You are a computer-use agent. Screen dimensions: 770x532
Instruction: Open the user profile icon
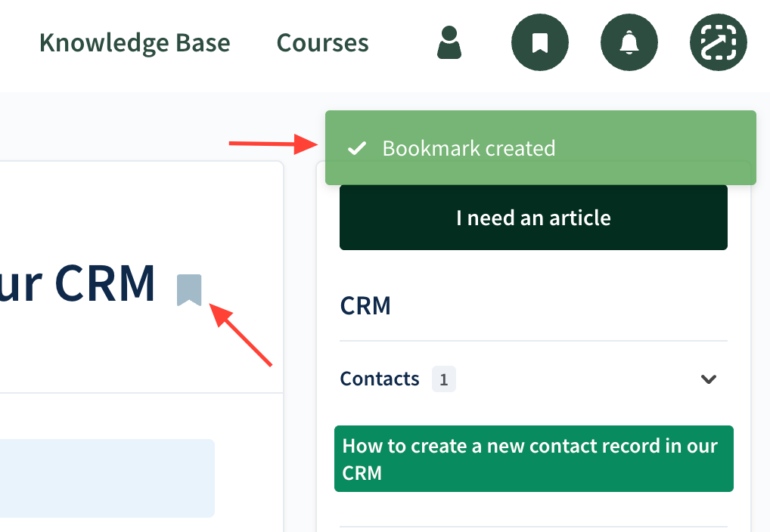pos(449,42)
